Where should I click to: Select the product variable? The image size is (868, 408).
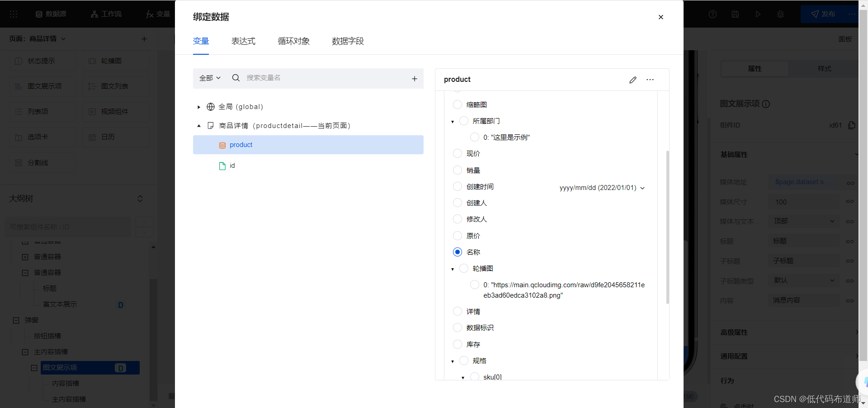point(308,145)
